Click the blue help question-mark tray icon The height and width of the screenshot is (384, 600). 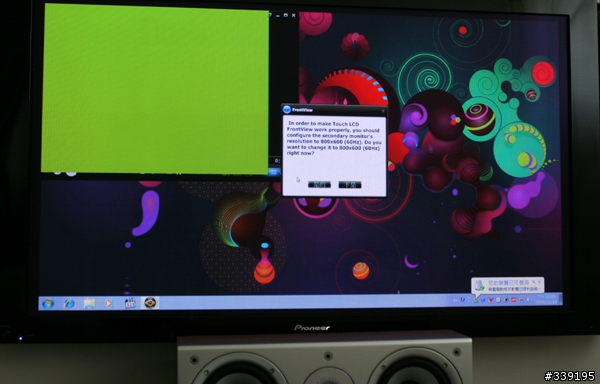[x=463, y=299]
